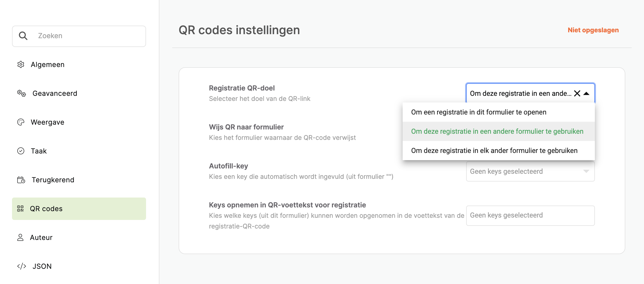The width and height of the screenshot is (644, 284).
Task: Click the Algemeen gear icon
Action: pos(21,64)
